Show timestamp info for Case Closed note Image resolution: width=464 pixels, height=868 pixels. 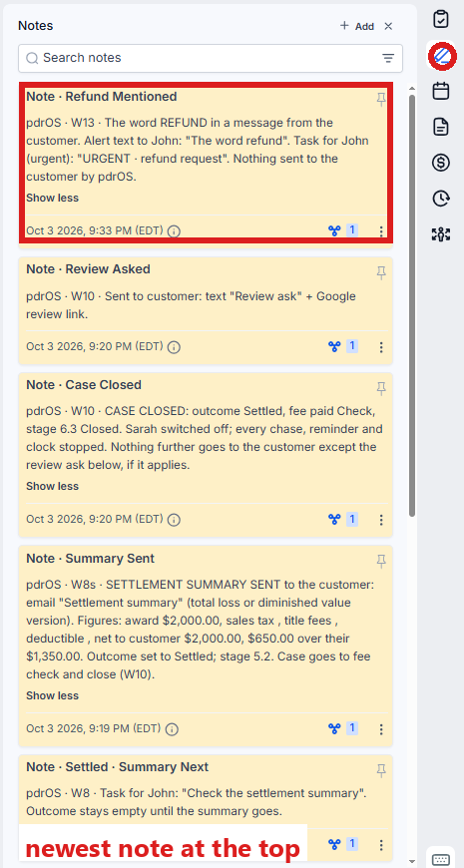pos(174,520)
